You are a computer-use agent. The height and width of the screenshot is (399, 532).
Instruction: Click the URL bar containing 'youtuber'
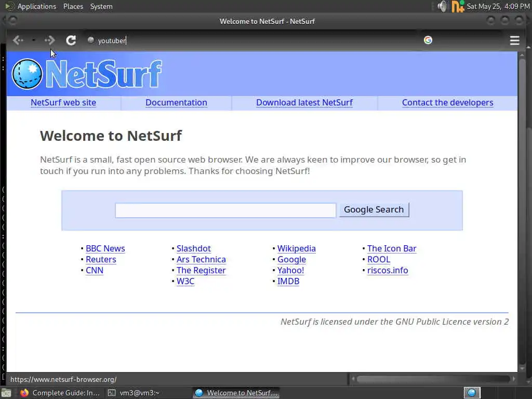(x=251, y=41)
